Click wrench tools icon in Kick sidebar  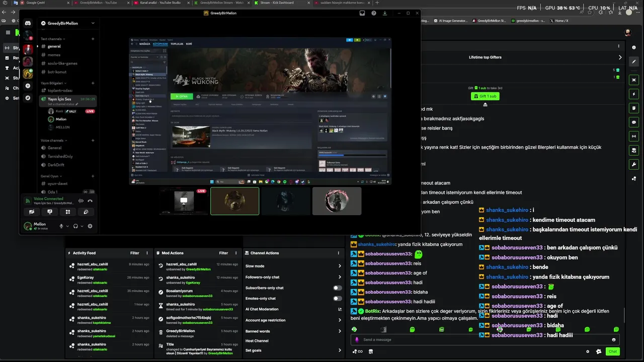point(634,164)
